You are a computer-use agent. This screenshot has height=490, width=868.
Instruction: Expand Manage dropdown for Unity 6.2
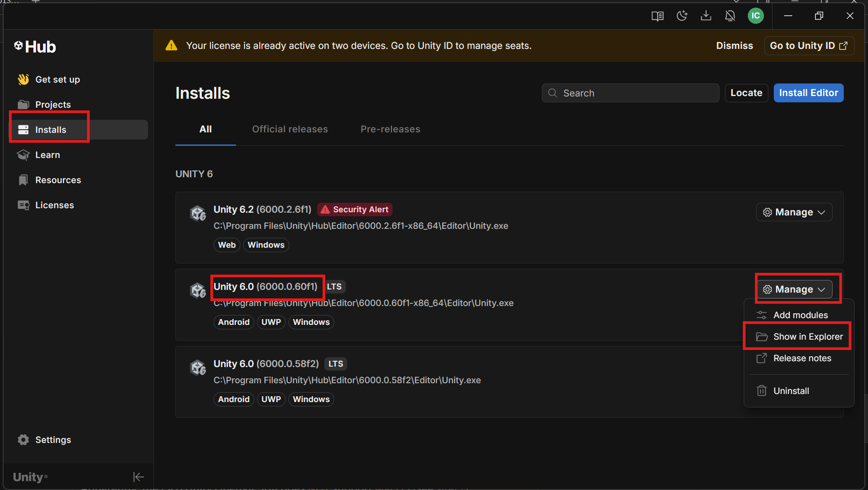(x=794, y=212)
